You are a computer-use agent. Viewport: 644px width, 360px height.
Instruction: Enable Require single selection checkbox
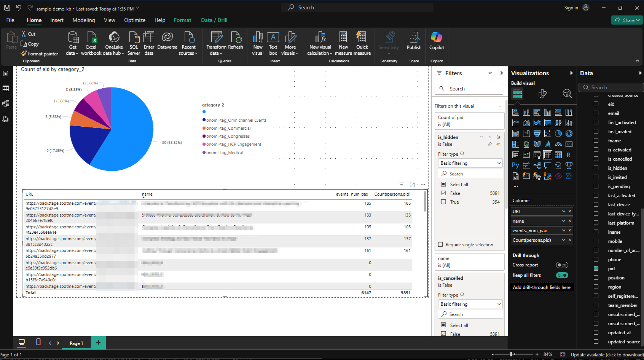click(x=440, y=244)
